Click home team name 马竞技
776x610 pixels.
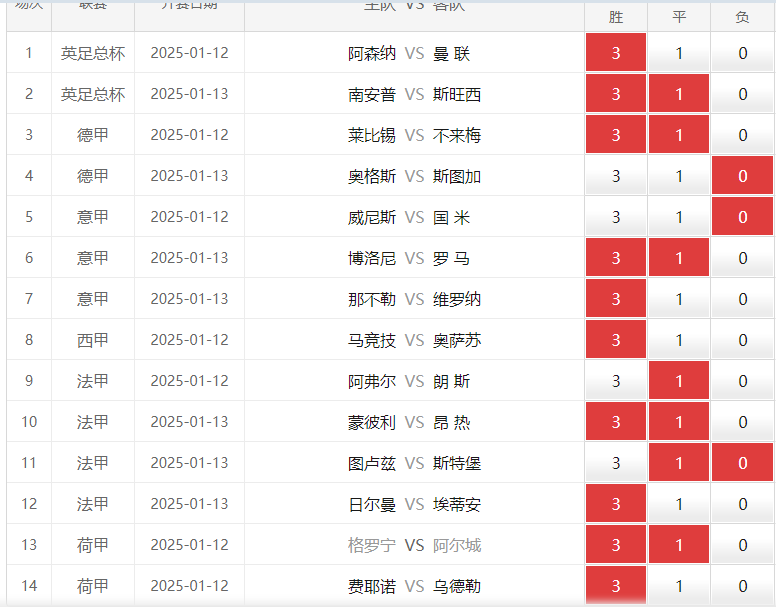372,340
